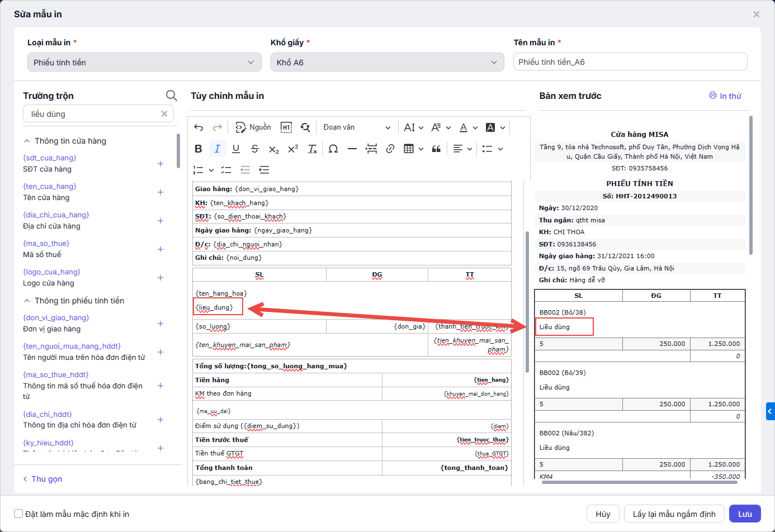
Task: Open the Loại mẫu in dropdown
Action: pos(144,63)
